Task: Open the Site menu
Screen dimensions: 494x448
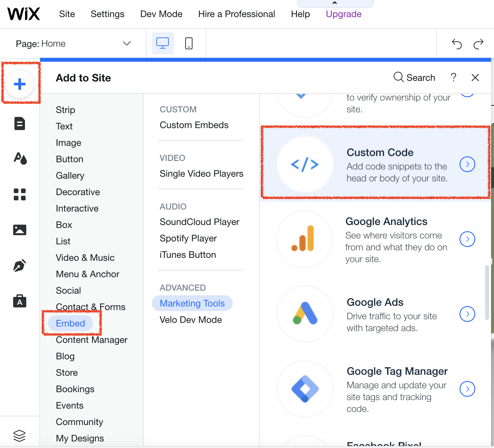Action: pos(67,14)
